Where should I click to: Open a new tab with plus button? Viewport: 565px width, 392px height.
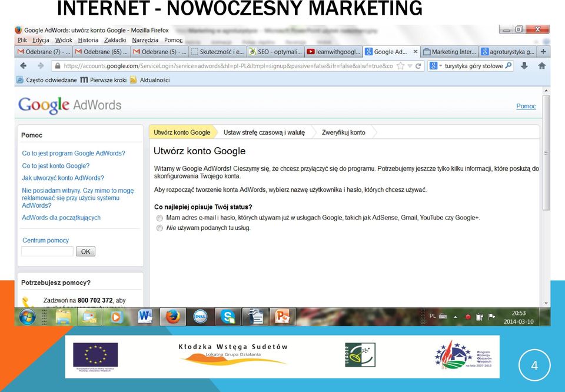click(x=543, y=52)
